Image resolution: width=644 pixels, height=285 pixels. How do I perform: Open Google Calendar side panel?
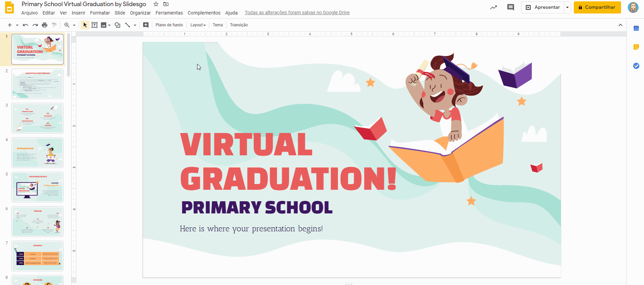[x=636, y=28]
